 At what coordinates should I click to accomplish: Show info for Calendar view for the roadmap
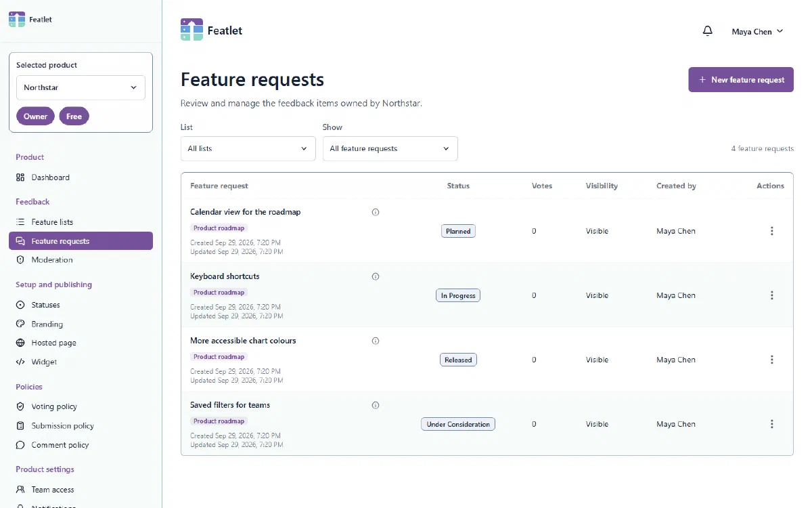(376, 212)
